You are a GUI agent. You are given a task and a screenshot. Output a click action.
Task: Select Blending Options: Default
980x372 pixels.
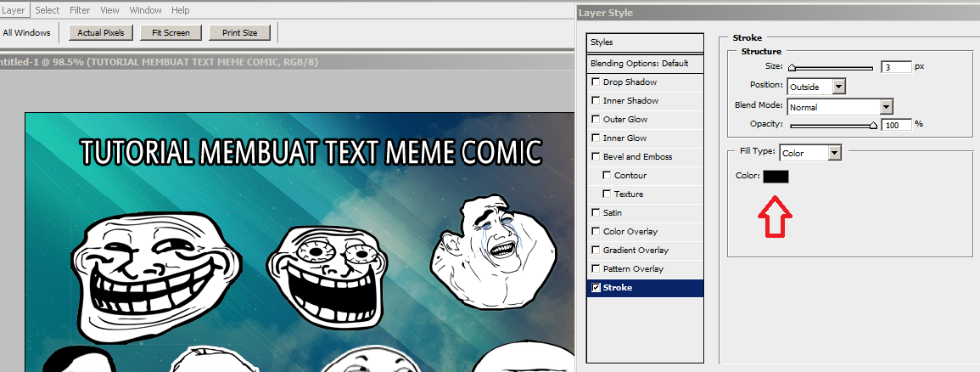645,63
